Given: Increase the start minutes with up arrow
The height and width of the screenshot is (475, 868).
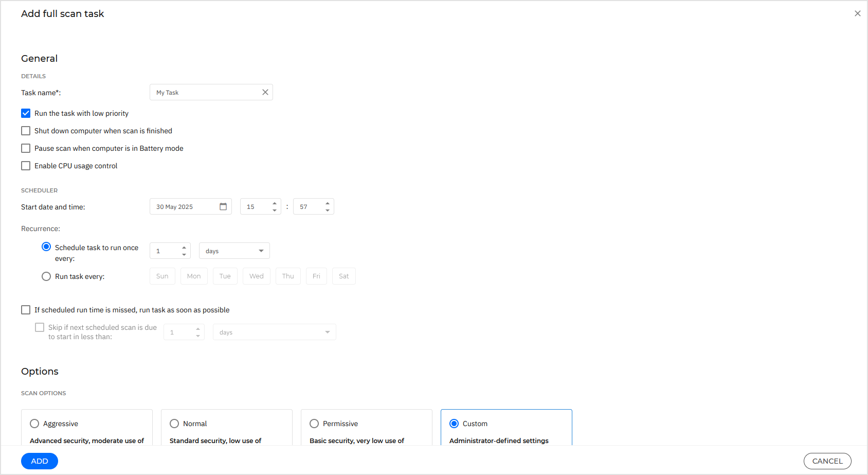Looking at the screenshot, I should click(x=328, y=203).
